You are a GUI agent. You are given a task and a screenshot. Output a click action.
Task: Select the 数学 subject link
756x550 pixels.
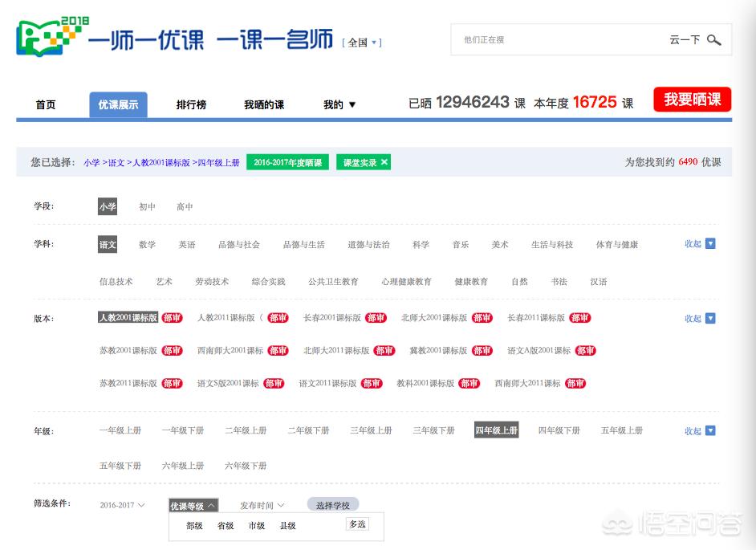coord(147,244)
